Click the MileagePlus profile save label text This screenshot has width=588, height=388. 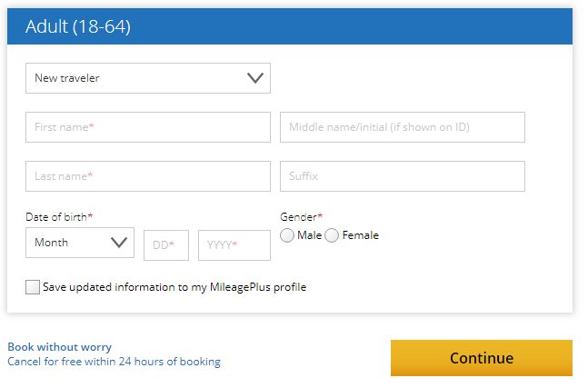(174, 287)
